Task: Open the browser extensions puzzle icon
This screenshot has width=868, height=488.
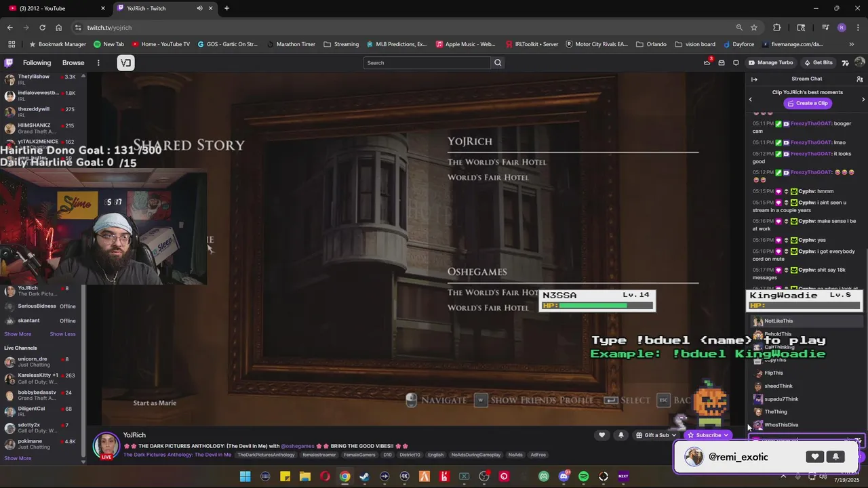Action: (x=777, y=27)
